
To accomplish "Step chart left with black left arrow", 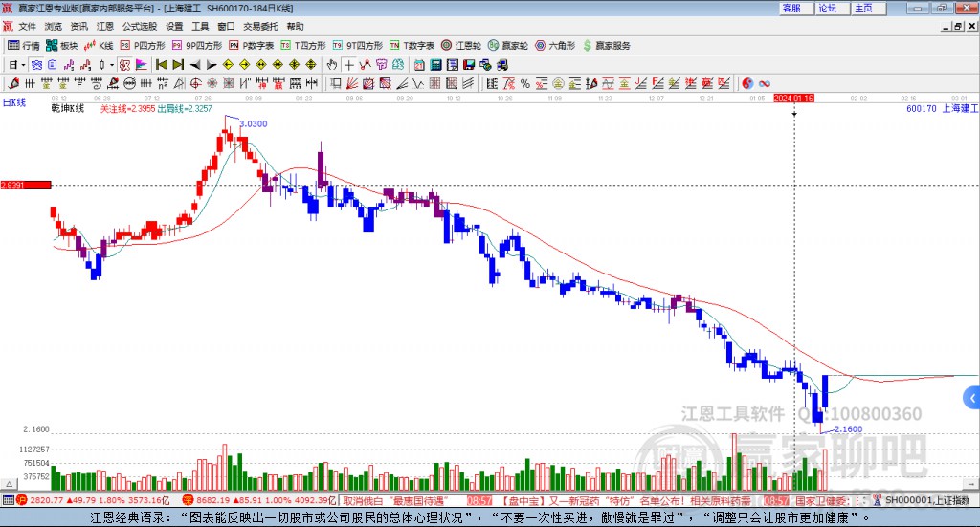I will [x=195, y=65].
